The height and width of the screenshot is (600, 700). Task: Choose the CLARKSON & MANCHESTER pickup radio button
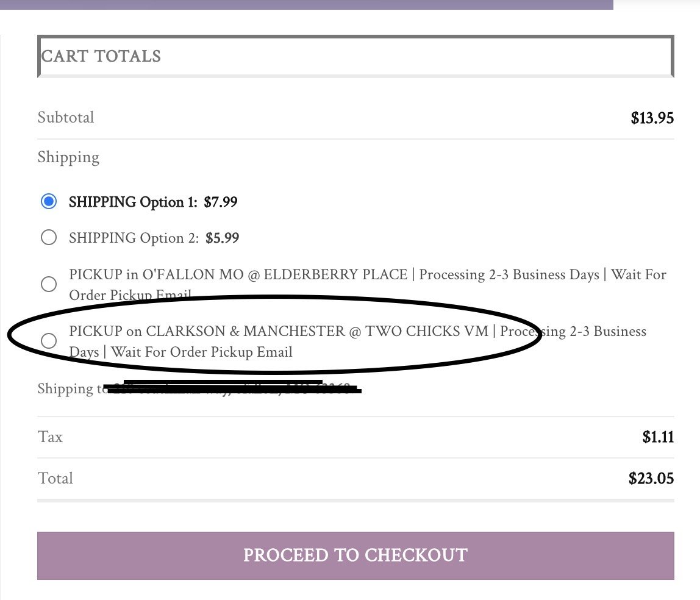pyautogui.click(x=49, y=341)
